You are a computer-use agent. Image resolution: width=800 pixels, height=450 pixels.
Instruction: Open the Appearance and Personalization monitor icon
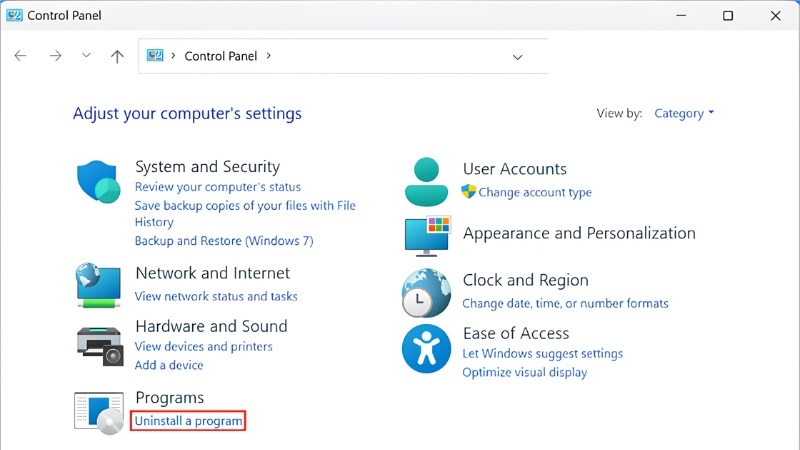pos(428,236)
